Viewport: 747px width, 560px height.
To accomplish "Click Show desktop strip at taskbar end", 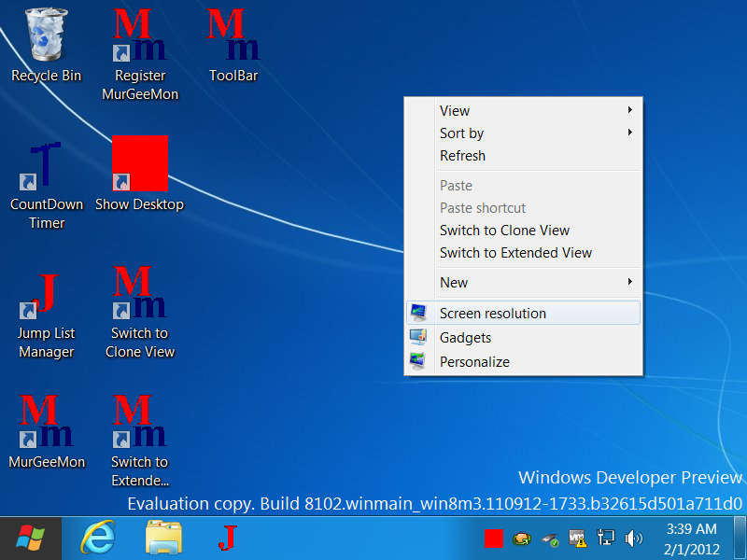I will click(x=740, y=539).
